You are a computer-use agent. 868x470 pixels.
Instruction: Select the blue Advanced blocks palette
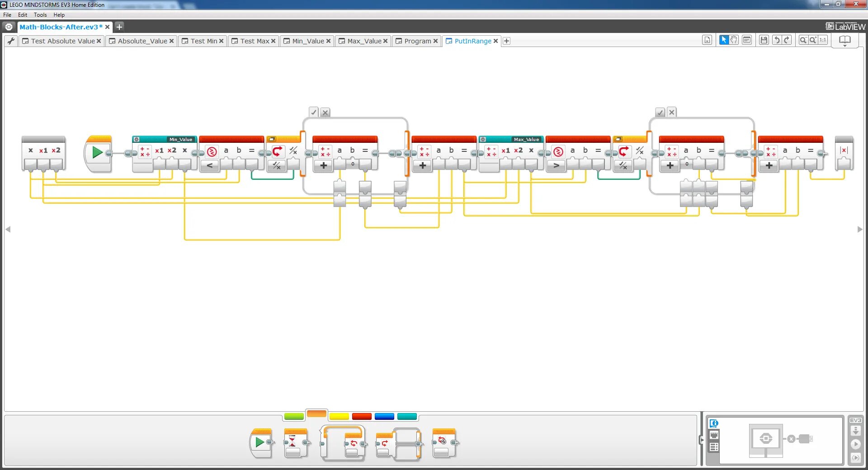[384, 416]
